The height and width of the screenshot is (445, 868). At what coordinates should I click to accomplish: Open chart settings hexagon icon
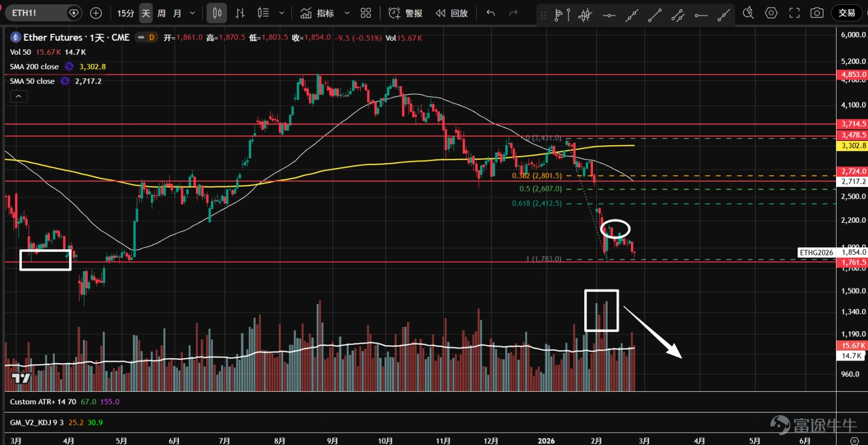[771, 13]
